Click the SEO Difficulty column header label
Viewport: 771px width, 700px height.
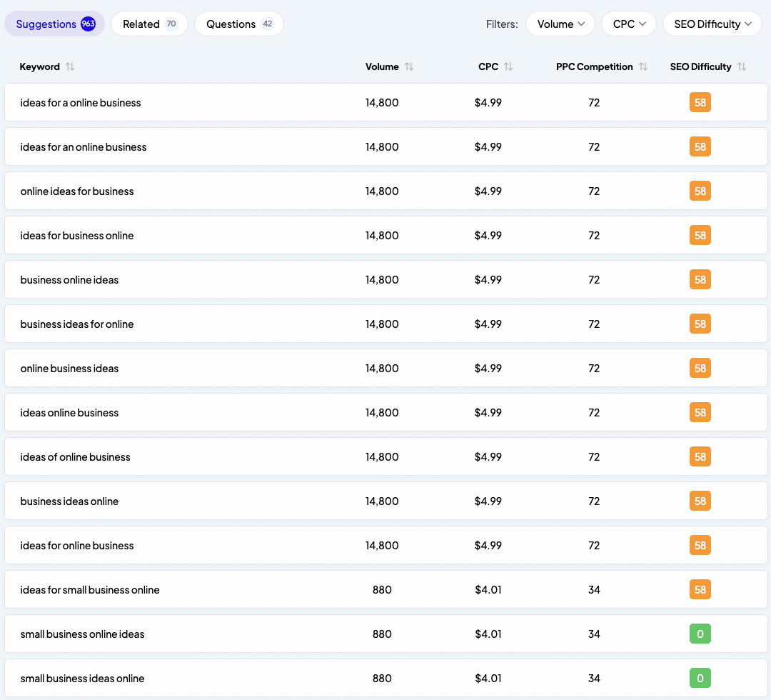(701, 66)
